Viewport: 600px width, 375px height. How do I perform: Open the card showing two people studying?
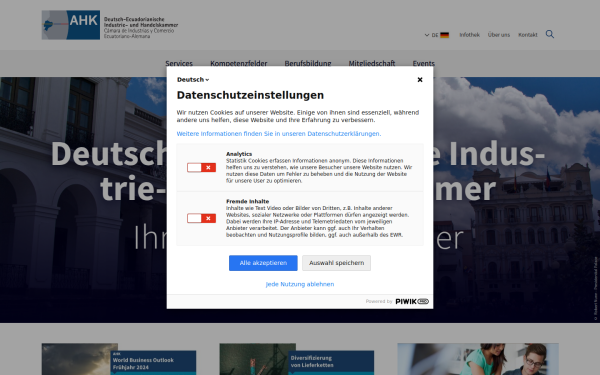pos(478,359)
